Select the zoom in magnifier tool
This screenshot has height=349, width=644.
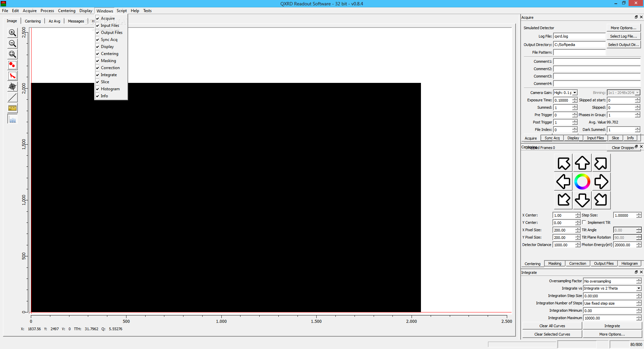(12, 33)
